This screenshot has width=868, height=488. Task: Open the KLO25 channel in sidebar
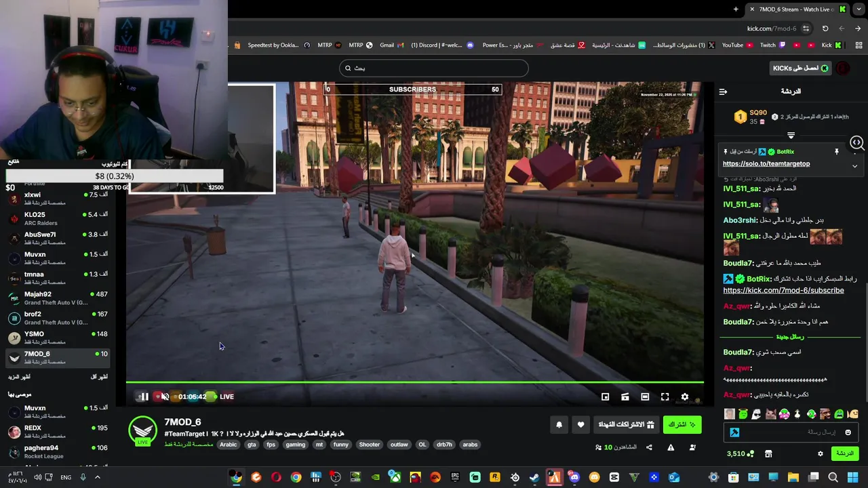tap(58, 218)
